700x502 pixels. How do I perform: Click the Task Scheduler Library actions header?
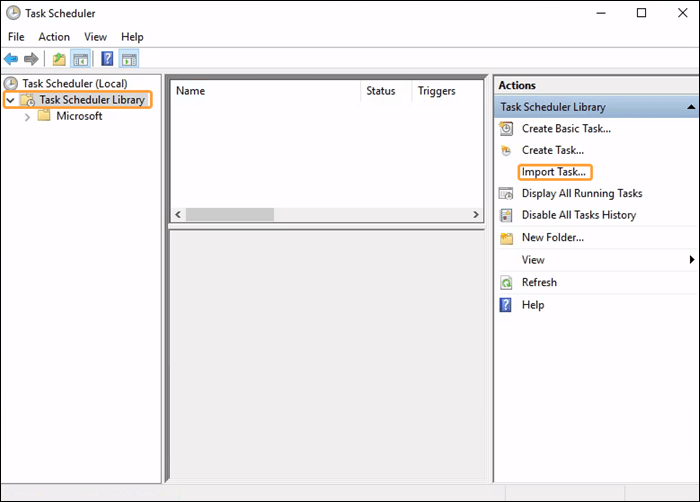(x=596, y=107)
